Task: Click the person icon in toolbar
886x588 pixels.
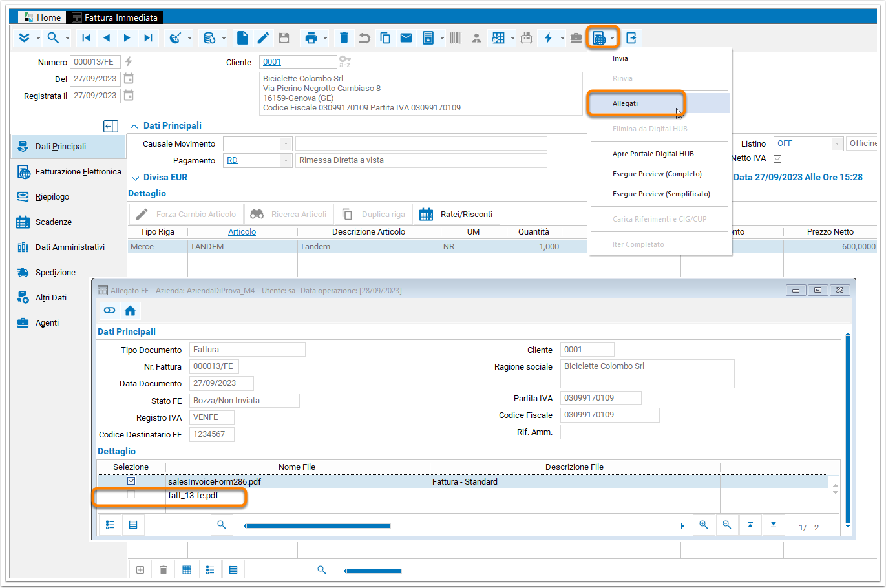Action: point(476,38)
